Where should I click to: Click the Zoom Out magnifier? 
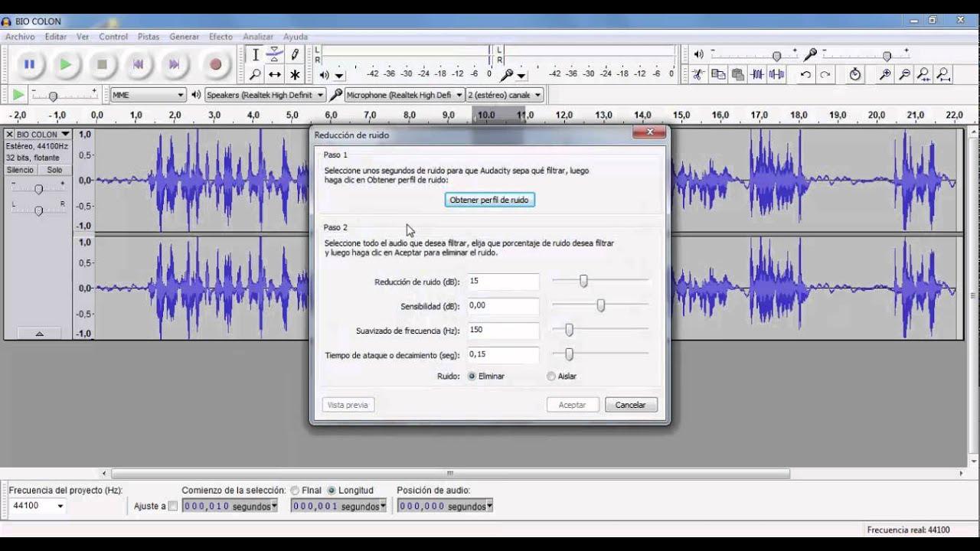click(x=905, y=74)
